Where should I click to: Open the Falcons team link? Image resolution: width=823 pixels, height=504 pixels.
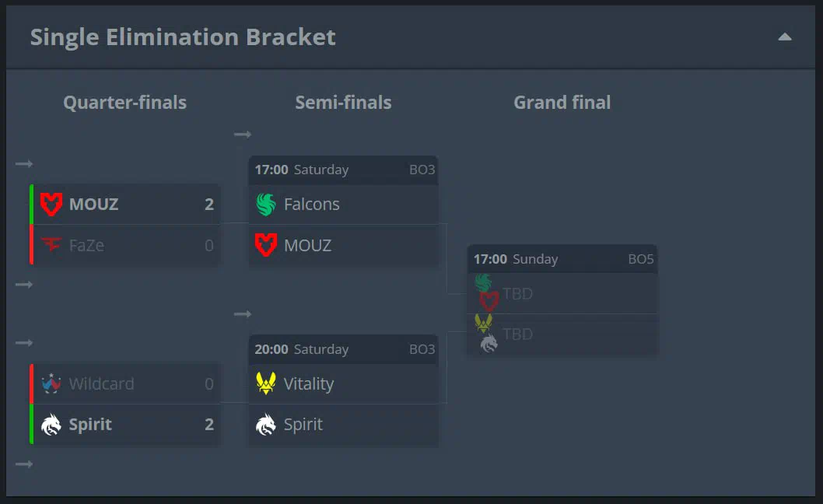point(312,205)
